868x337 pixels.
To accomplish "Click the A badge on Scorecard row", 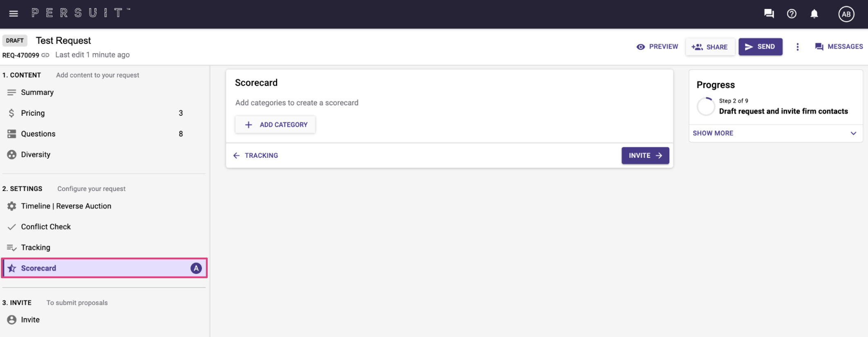I will click(196, 268).
